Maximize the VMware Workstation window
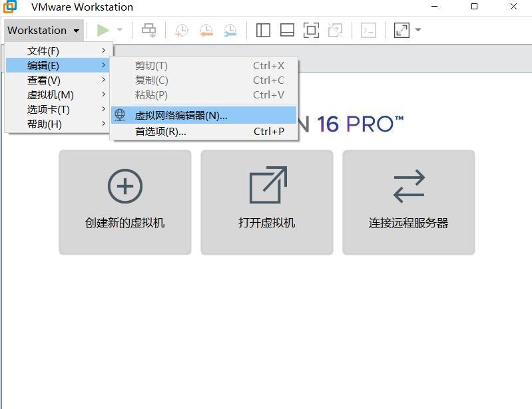The height and width of the screenshot is (409, 532). coord(474,7)
